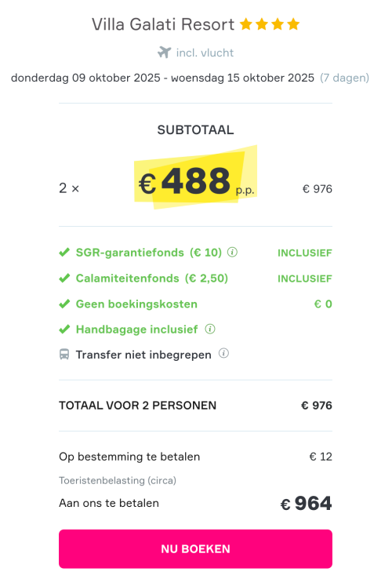Click the checkmark next to Calamiteitenfonds

(64, 278)
